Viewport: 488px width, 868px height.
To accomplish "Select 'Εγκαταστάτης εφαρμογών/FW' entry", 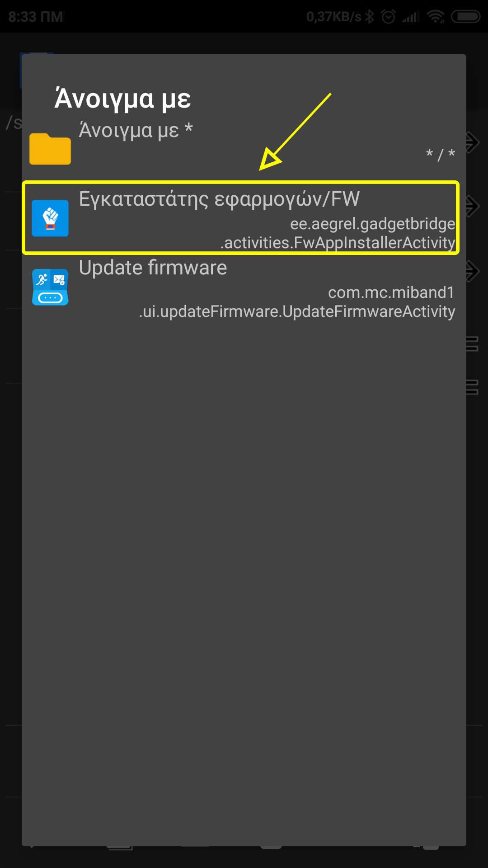I will click(244, 218).
